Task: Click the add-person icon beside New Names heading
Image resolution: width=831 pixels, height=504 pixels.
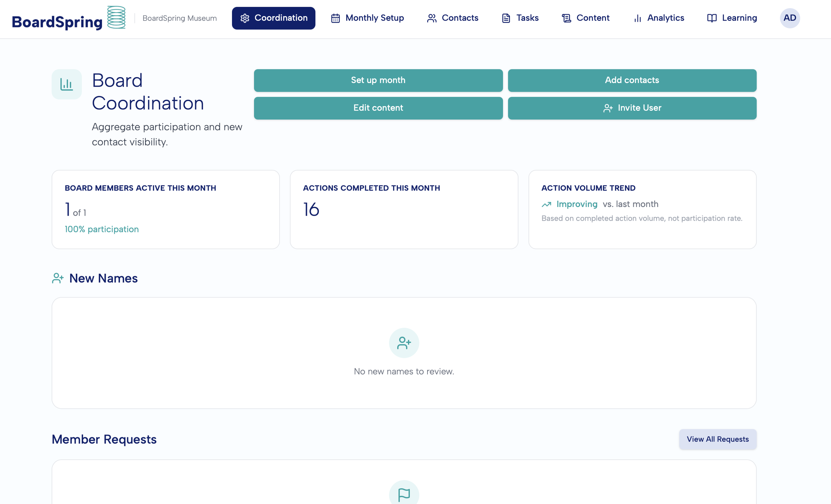Action: tap(58, 278)
